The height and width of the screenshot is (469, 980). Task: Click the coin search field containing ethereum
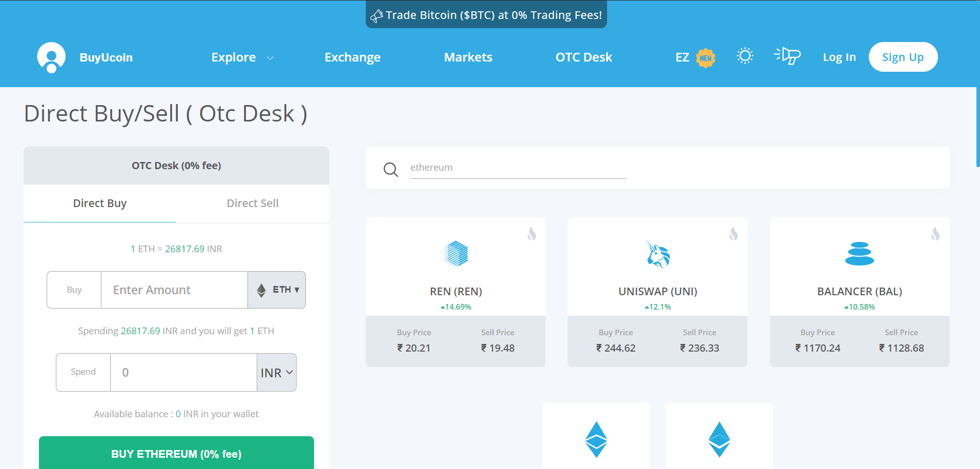tap(518, 168)
